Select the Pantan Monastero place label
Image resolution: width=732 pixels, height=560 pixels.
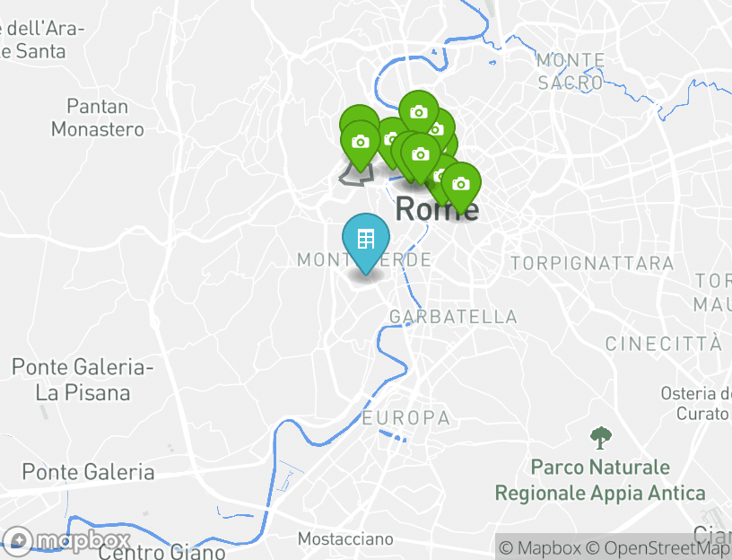(98, 118)
